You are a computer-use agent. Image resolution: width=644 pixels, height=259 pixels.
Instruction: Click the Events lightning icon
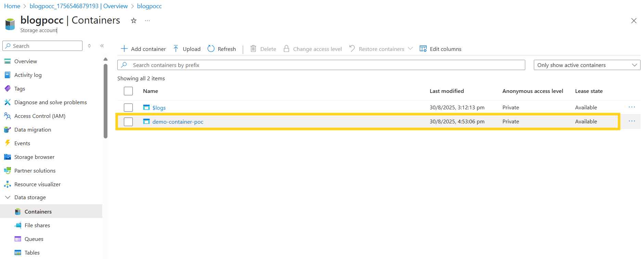[8, 143]
